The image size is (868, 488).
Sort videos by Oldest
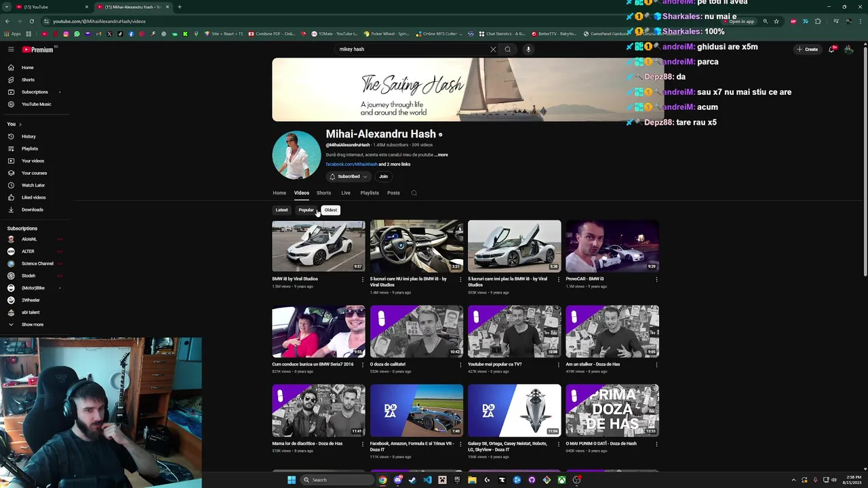330,210
